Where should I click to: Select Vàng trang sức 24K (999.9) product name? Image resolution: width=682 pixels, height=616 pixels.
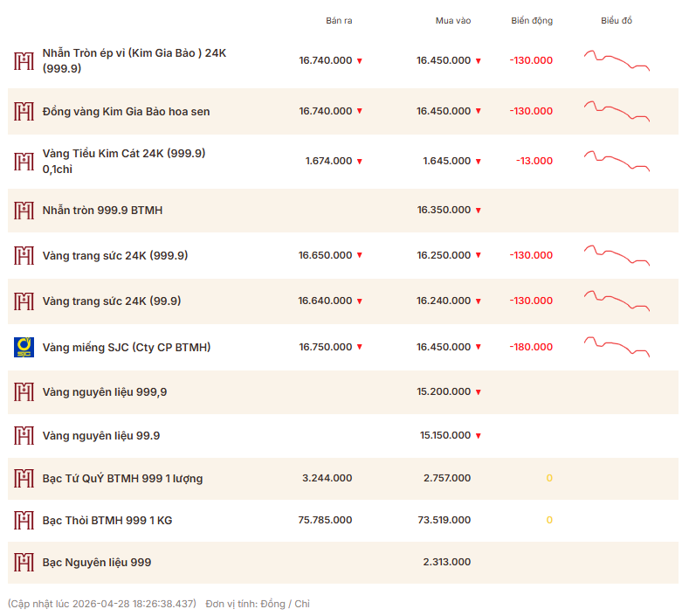114,256
